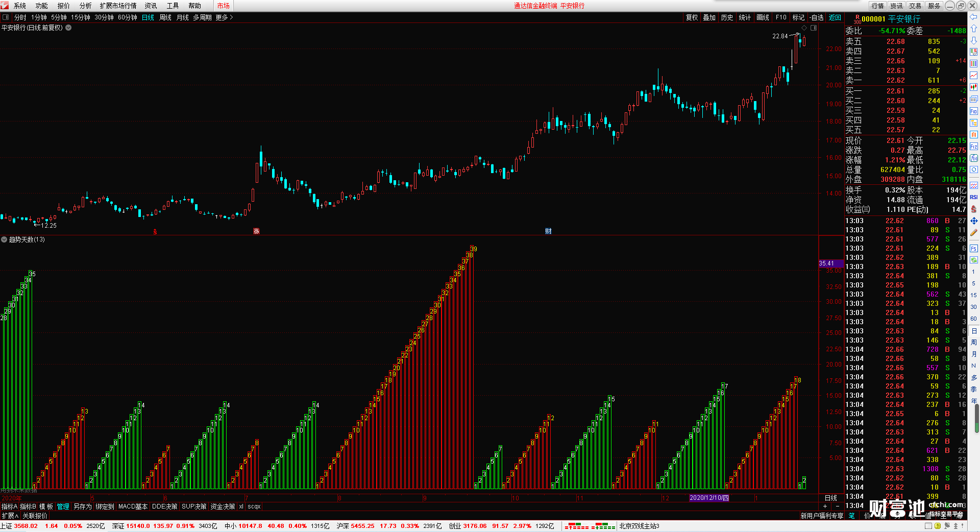Expand the 扩展 panel at bottom left
This screenshot has width=980, height=532.
10,516
